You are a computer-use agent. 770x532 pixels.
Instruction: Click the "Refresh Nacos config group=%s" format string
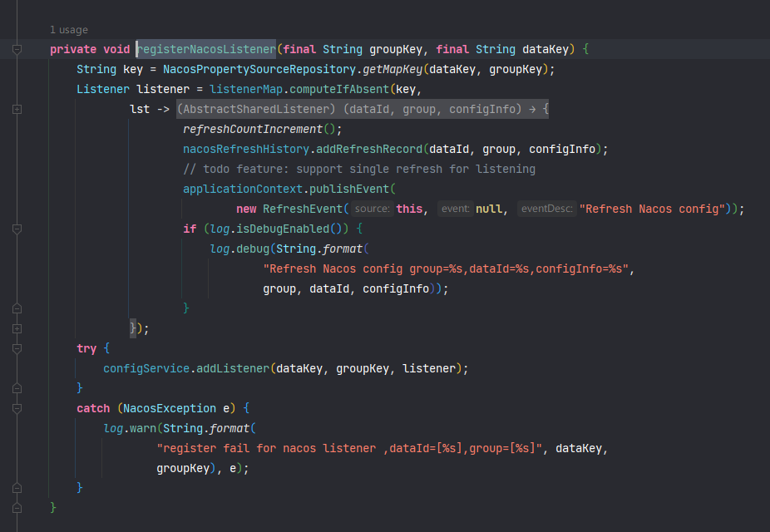click(x=446, y=269)
